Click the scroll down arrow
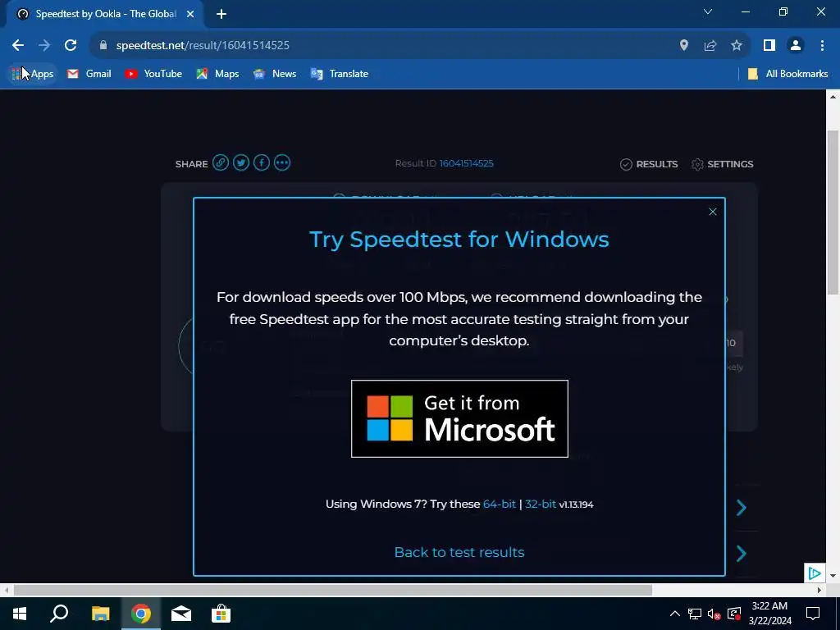 click(x=833, y=577)
